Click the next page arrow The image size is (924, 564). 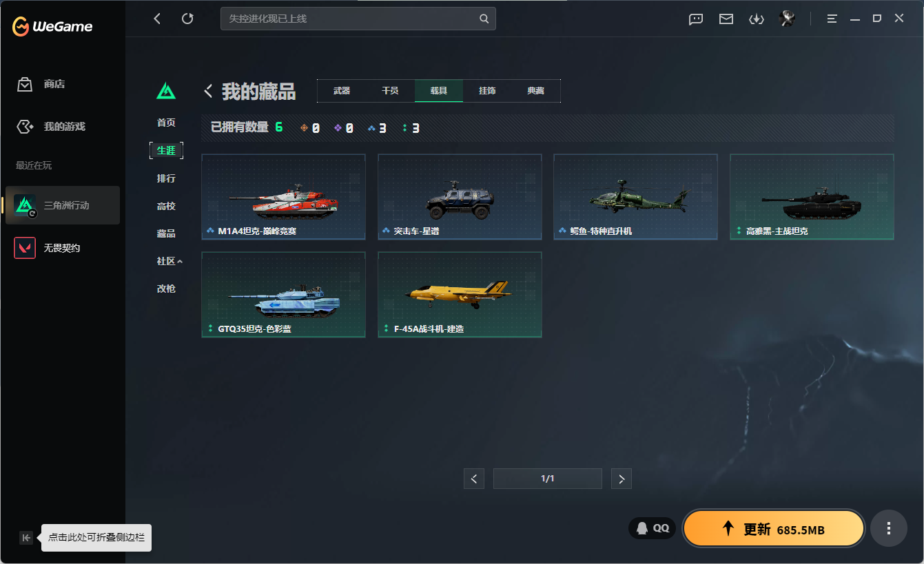(622, 479)
